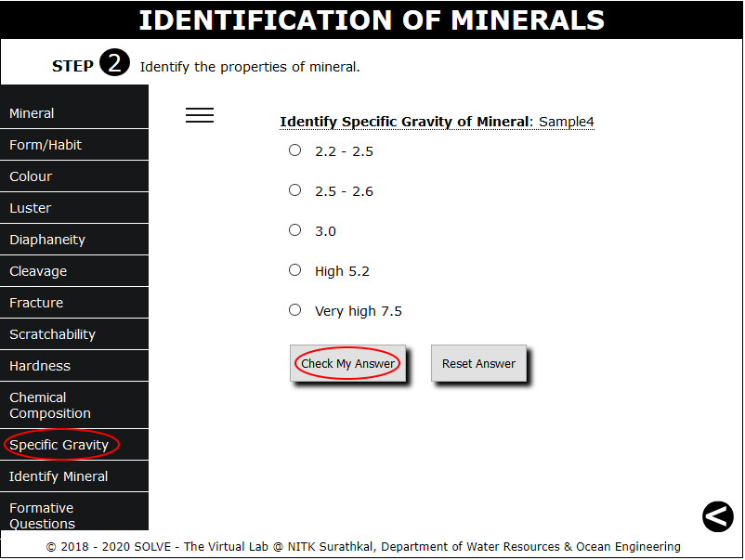The width and height of the screenshot is (745, 560).
Task: Select Fracture in the sidebar
Action: [x=74, y=303]
